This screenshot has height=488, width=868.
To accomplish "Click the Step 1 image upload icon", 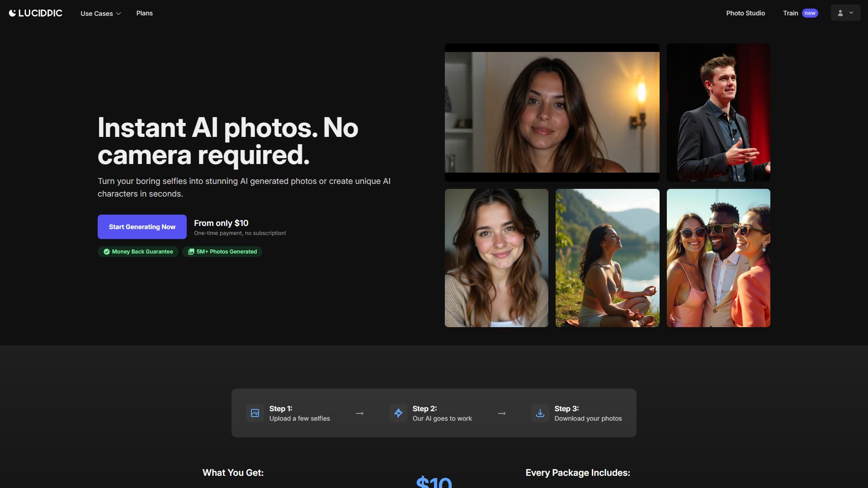I will 255,413.
